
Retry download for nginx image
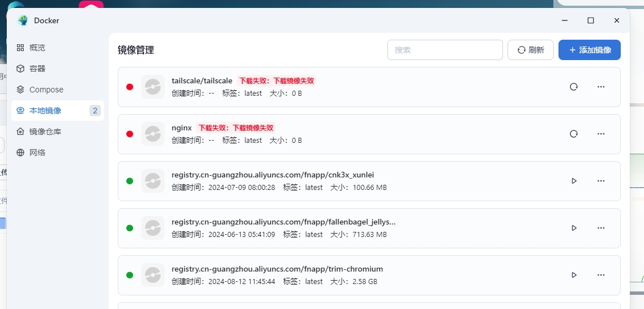574,134
